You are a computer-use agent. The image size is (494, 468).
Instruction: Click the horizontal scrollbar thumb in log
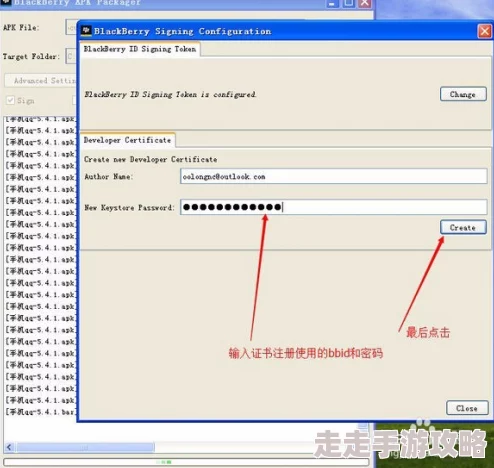tap(86, 447)
